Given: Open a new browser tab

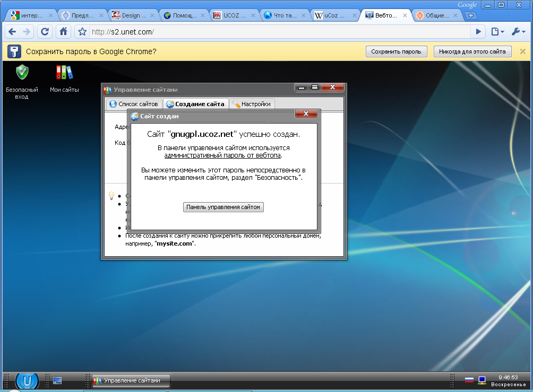Looking at the screenshot, I should click(x=471, y=15).
